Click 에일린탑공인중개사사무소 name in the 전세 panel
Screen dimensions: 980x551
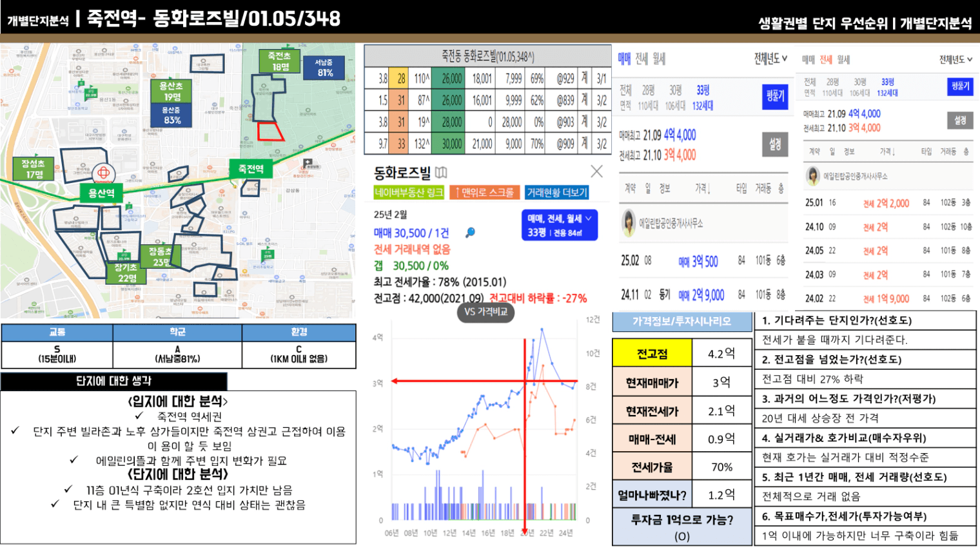click(x=856, y=175)
